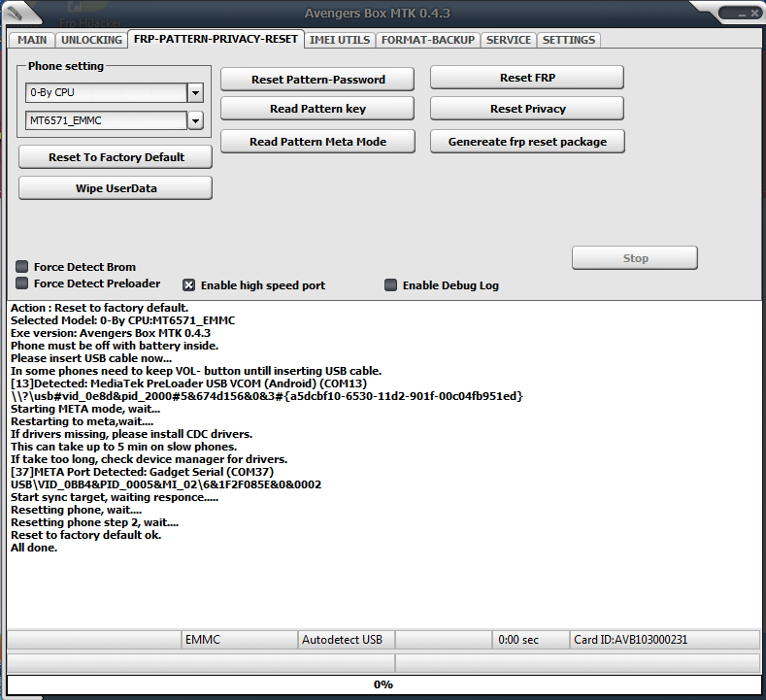The image size is (766, 700).
Task: Click 'Exe version' log line
Action: pos(111,333)
